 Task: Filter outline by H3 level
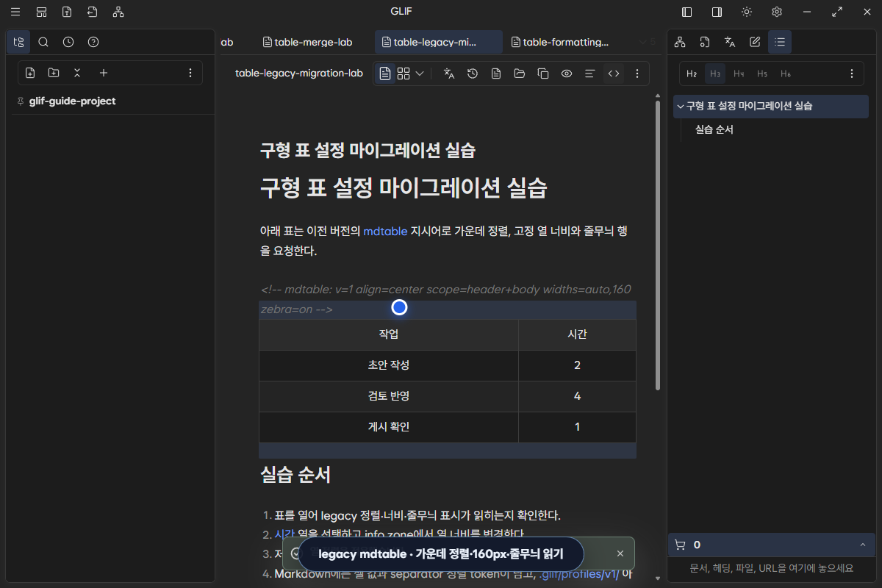[x=715, y=73]
